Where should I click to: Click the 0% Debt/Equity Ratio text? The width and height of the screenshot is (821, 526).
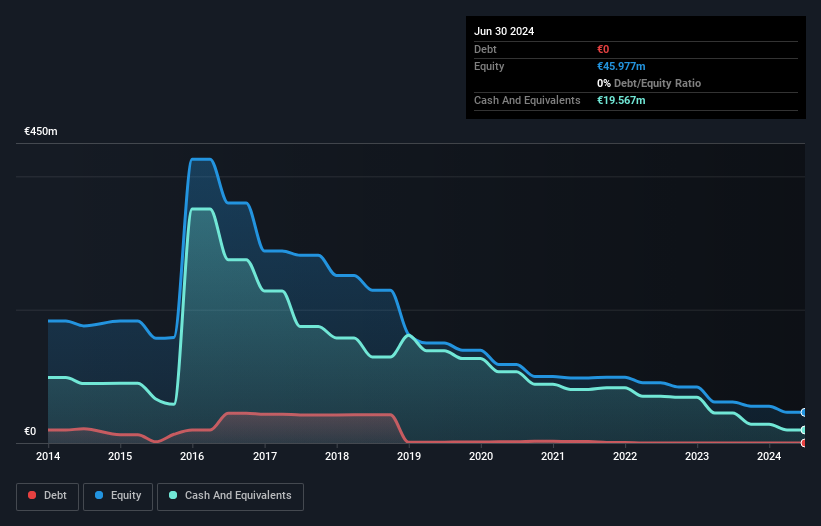(x=649, y=83)
